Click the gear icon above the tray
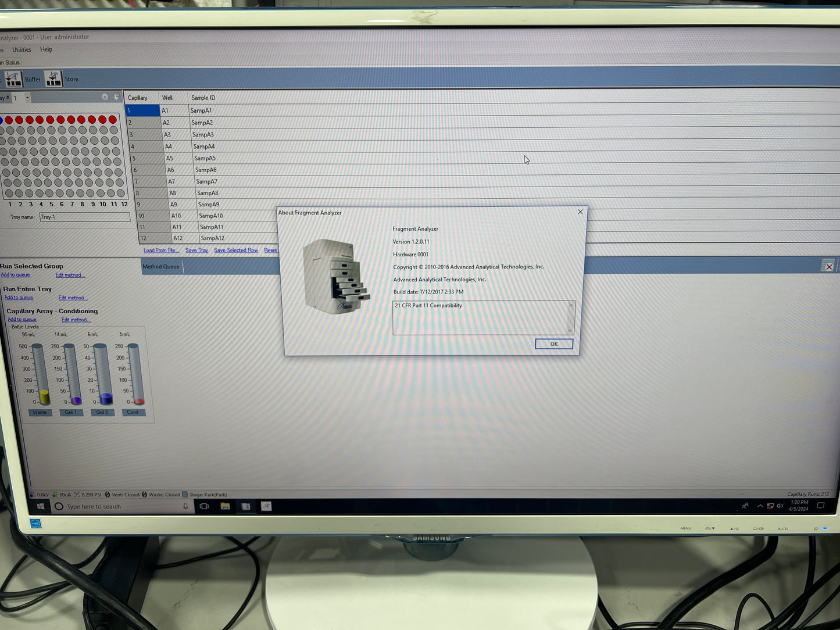This screenshot has height=630, width=840. pyautogui.click(x=105, y=97)
